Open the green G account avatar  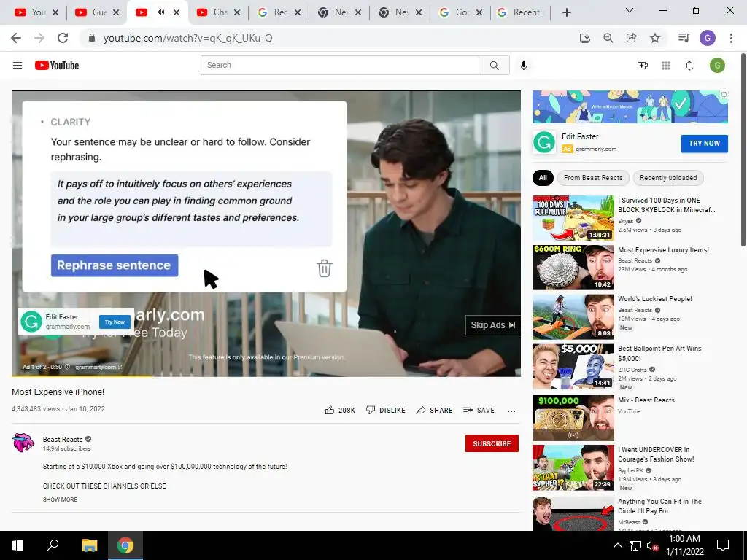pos(717,65)
